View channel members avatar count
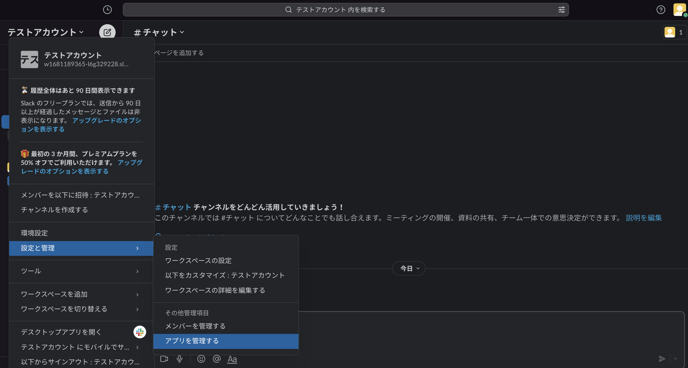This screenshot has width=688, height=368. [x=674, y=32]
